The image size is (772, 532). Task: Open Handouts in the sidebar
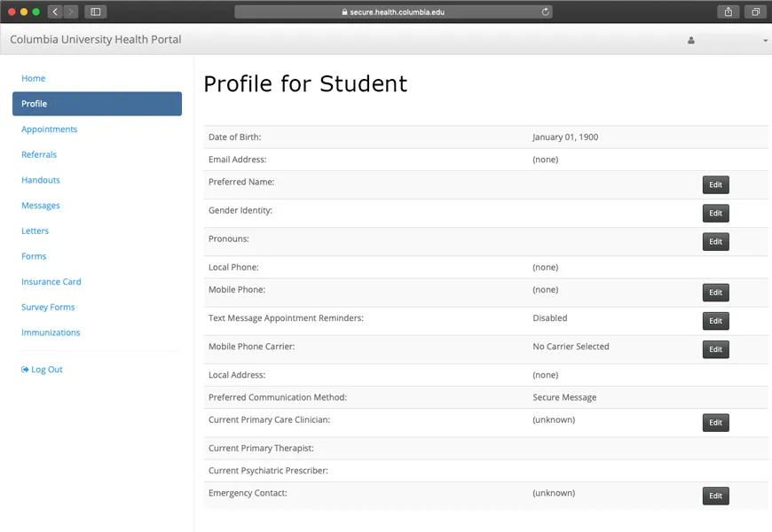pyautogui.click(x=40, y=180)
